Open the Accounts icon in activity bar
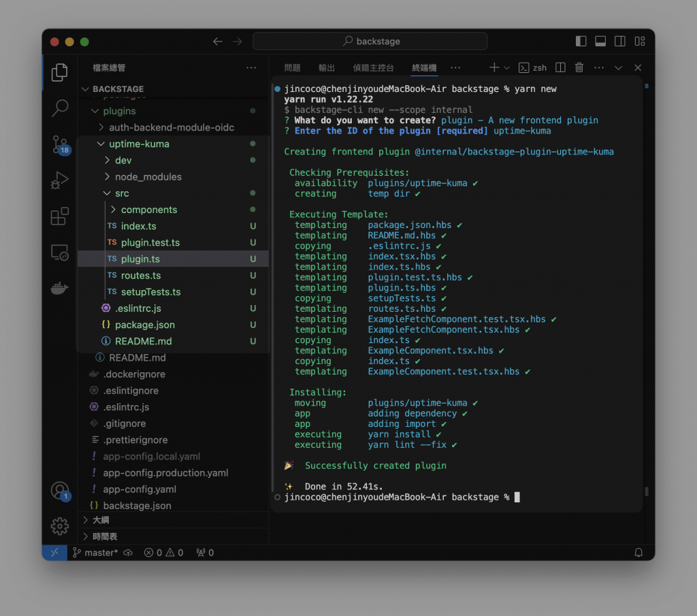This screenshot has width=697, height=616. click(x=60, y=491)
